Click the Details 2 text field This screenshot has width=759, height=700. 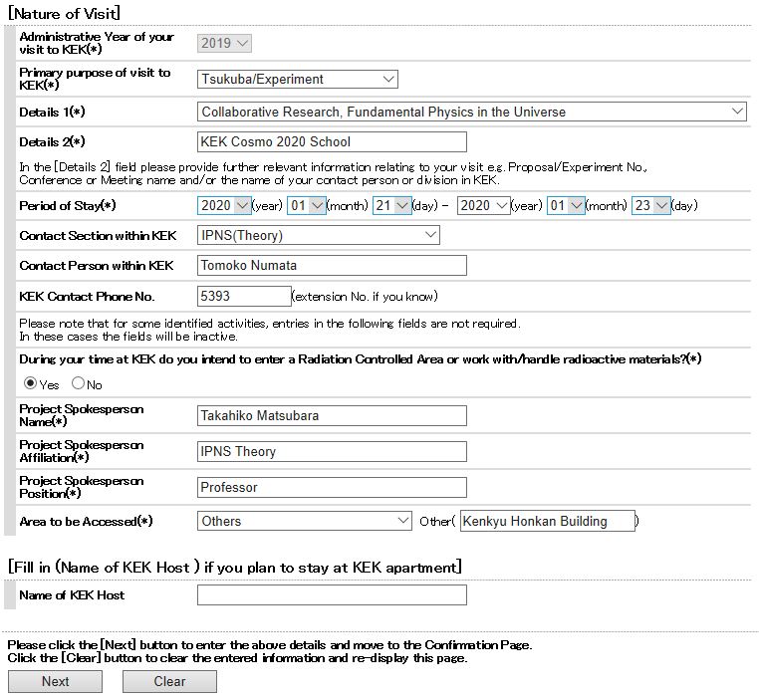(x=331, y=141)
